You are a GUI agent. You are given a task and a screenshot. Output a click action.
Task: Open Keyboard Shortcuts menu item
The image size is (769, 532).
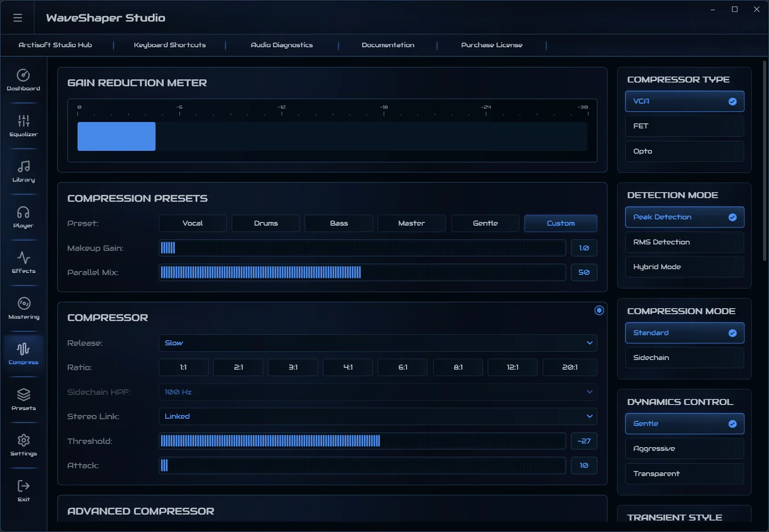pos(170,45)
